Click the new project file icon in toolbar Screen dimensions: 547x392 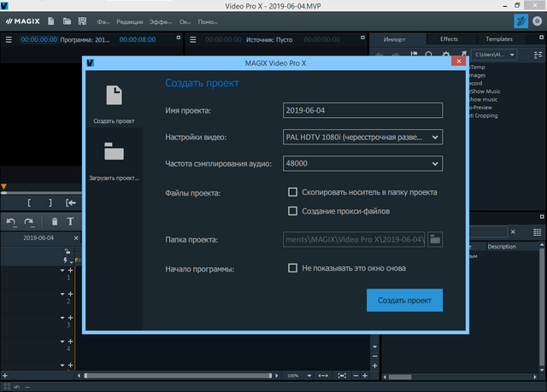51,21
